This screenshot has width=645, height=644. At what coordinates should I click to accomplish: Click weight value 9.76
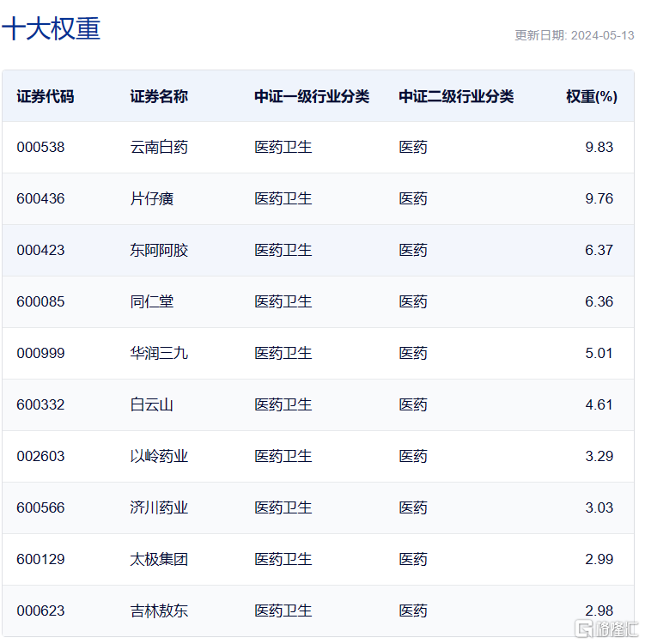599,198
